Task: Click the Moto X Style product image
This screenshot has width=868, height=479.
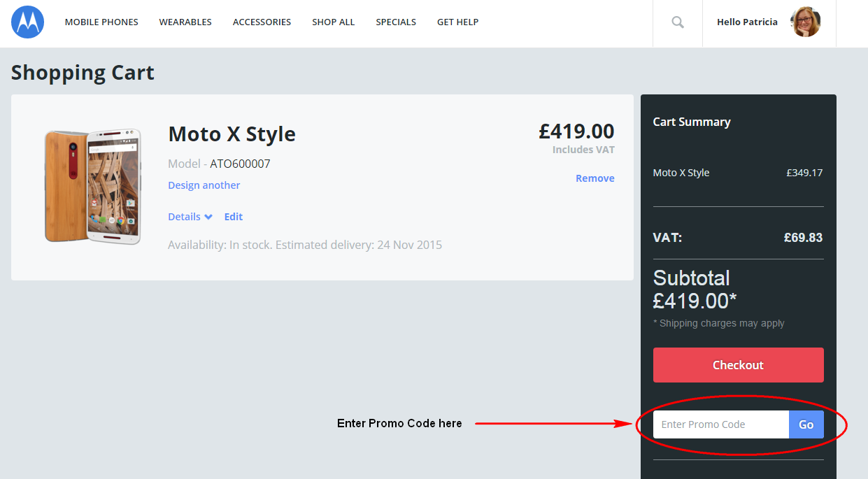Action: [93, 186]
